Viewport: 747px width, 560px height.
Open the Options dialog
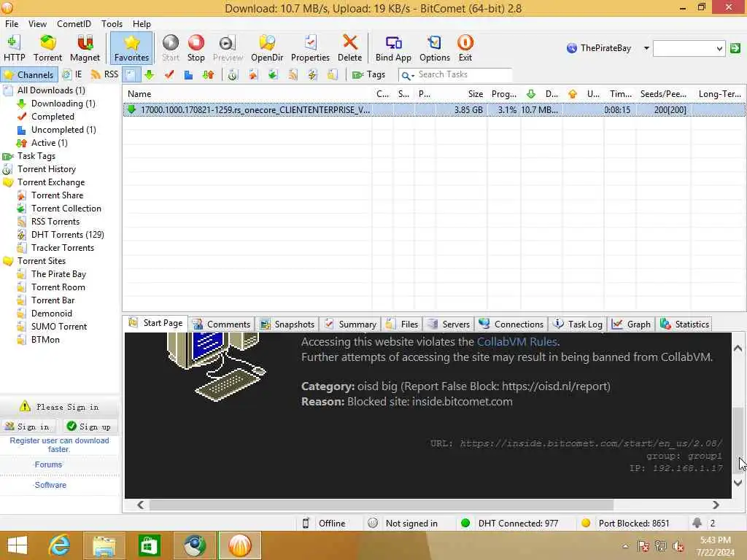(435, 47)
